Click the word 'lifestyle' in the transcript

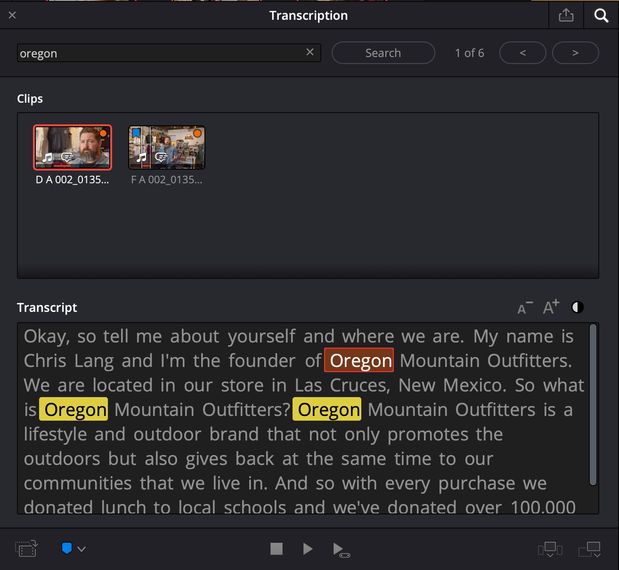click(x=55, y=434)
